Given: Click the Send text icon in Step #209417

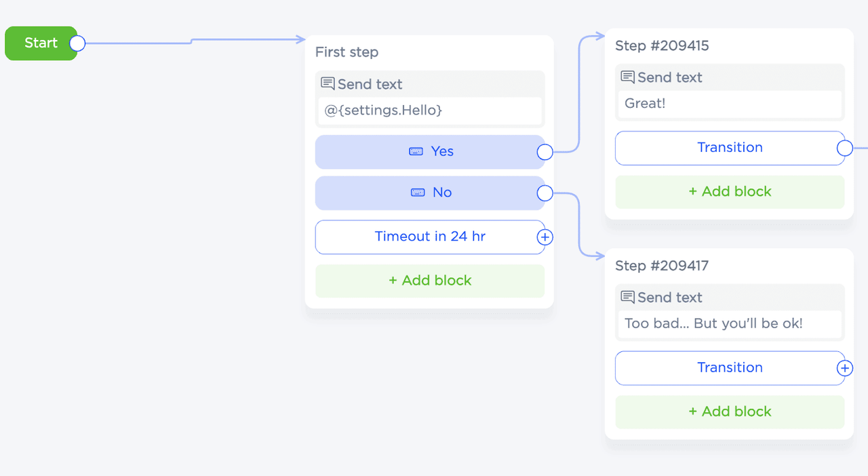Looking at the screenshot, I should 627,297.
